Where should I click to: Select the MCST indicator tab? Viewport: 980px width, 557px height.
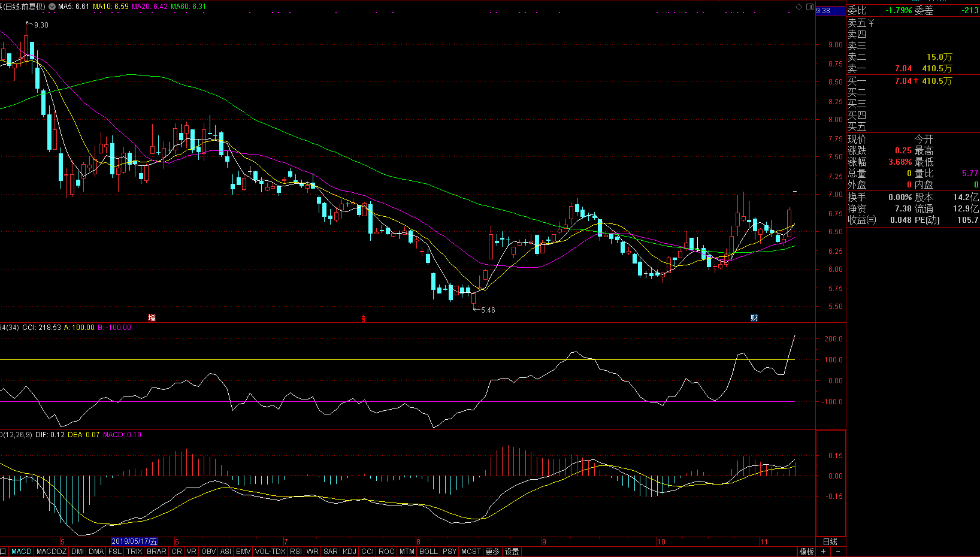coord(471,552)
